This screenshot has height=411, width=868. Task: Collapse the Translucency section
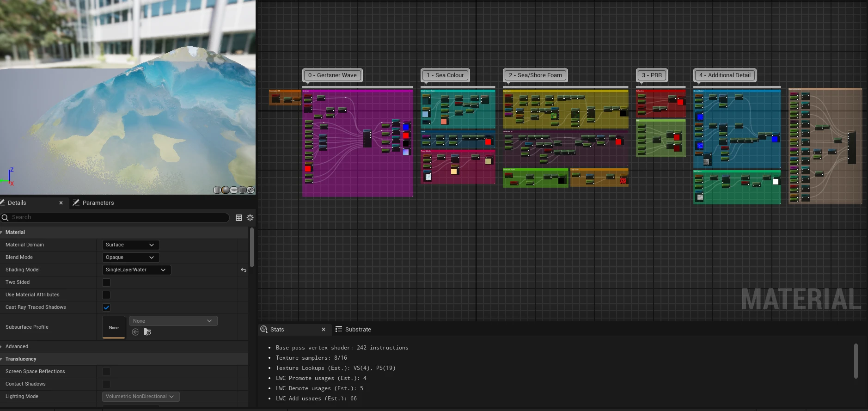(x=2, y=359)
